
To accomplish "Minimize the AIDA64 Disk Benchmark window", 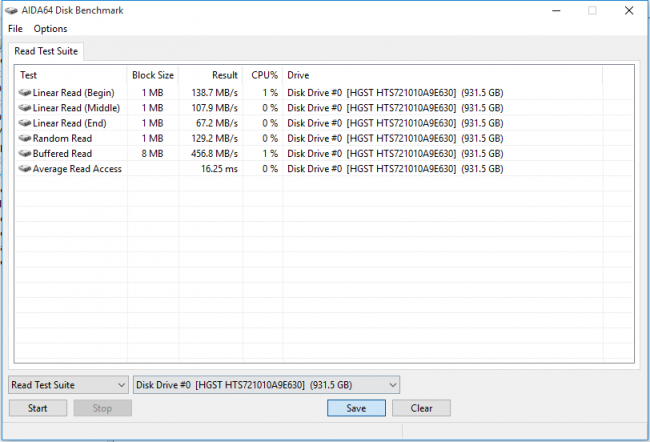I will coord(556,10).
